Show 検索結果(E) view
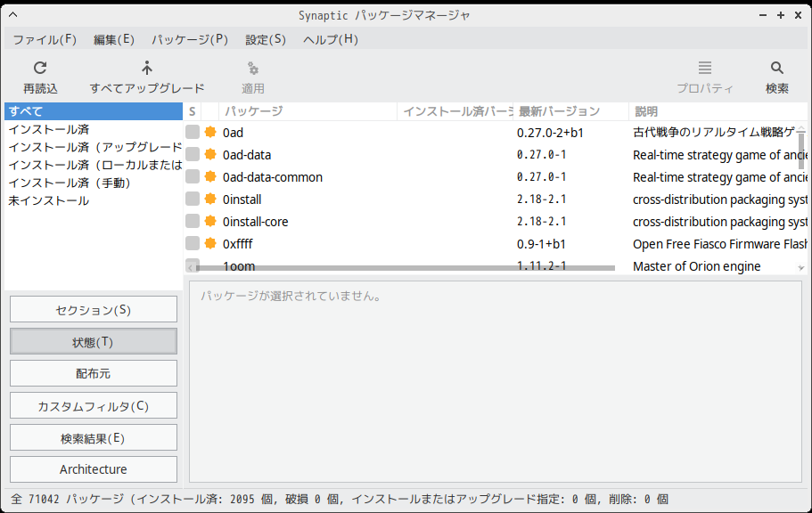 94,438
